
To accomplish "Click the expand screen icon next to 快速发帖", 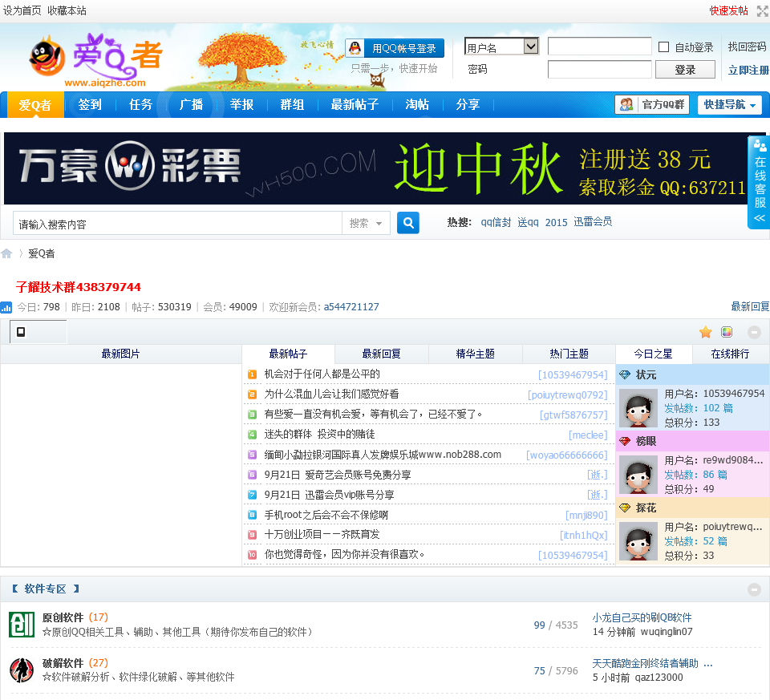I will [763, 10].
